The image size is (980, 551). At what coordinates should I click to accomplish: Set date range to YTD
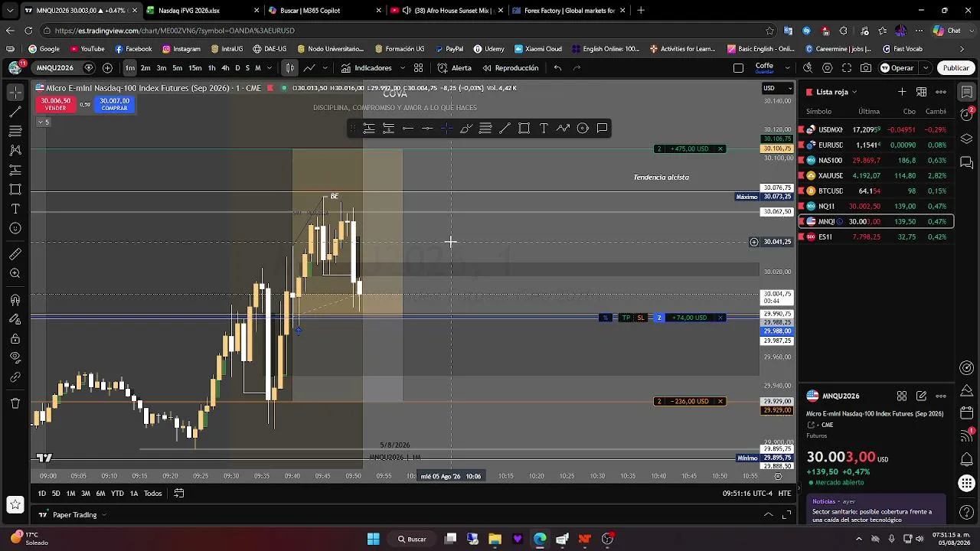117,494
